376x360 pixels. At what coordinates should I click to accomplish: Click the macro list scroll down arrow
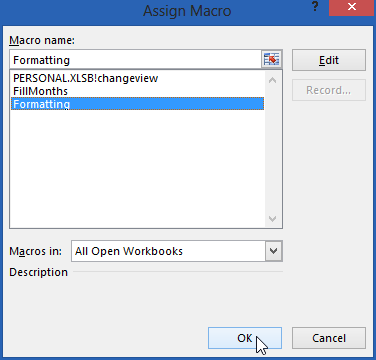tap(273, 219)
